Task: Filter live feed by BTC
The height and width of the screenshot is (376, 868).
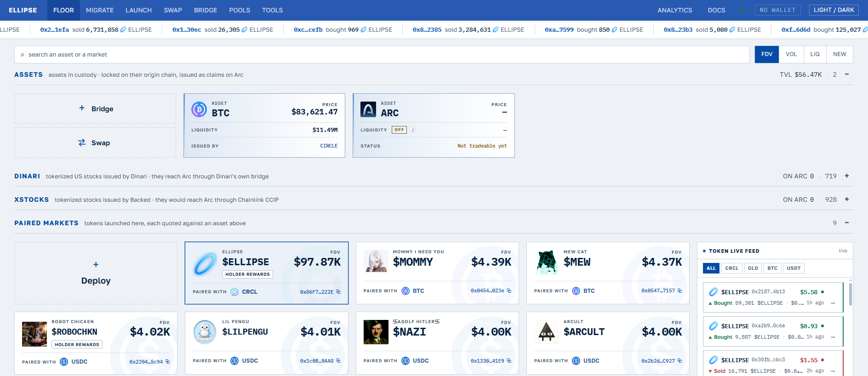Action: [773, 268]
